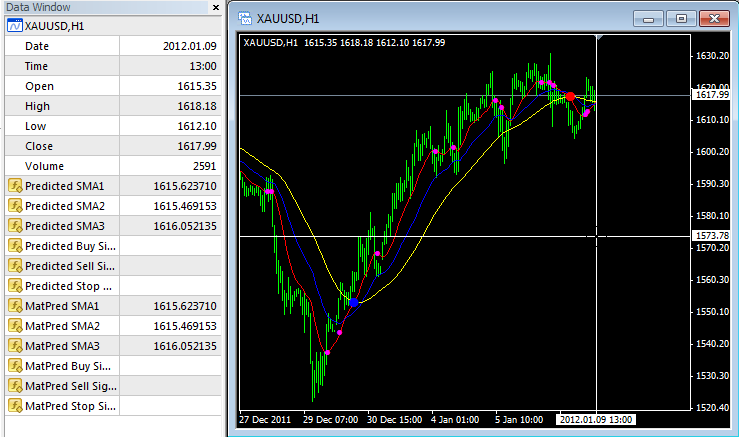
Task: Click the MatPred Sell Sig... indicator icon
Action: pos(15,386)
